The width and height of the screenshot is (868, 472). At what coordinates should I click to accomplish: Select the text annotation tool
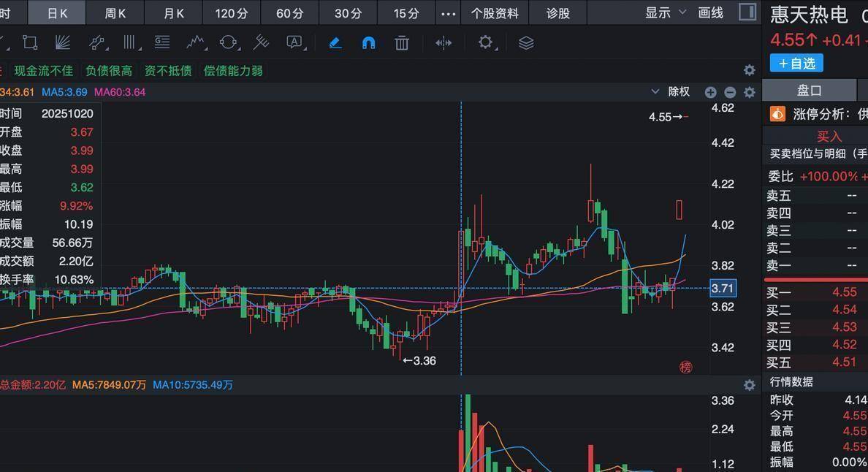tap(294, 42)
